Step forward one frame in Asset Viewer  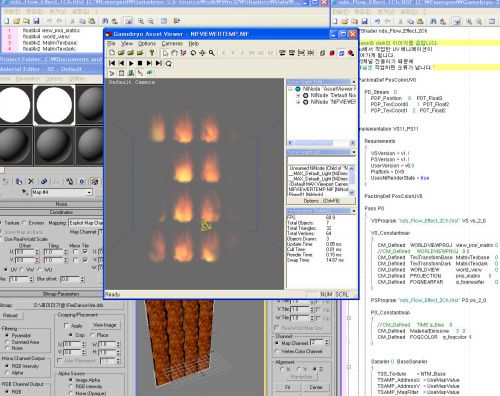[x=149, y=63]
